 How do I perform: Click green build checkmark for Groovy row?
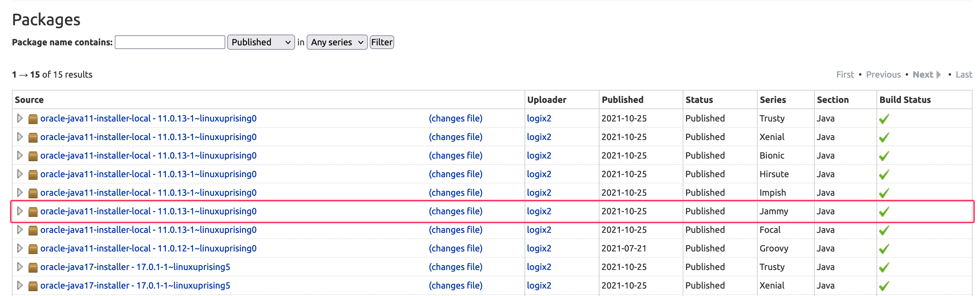click(x=884, y=249)
